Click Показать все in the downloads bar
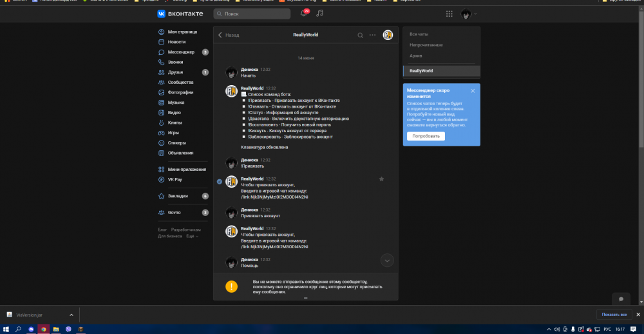 point(614,315)
